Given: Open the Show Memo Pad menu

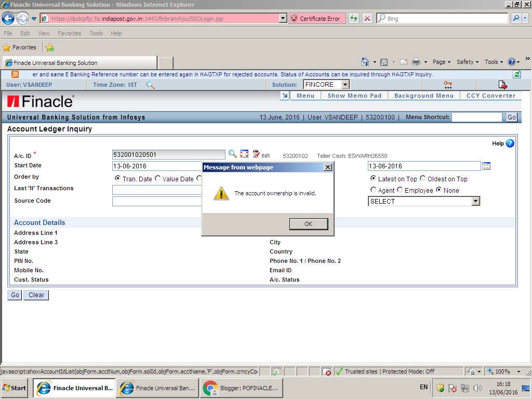Looking at the screenshot, I should click(353, 96).
